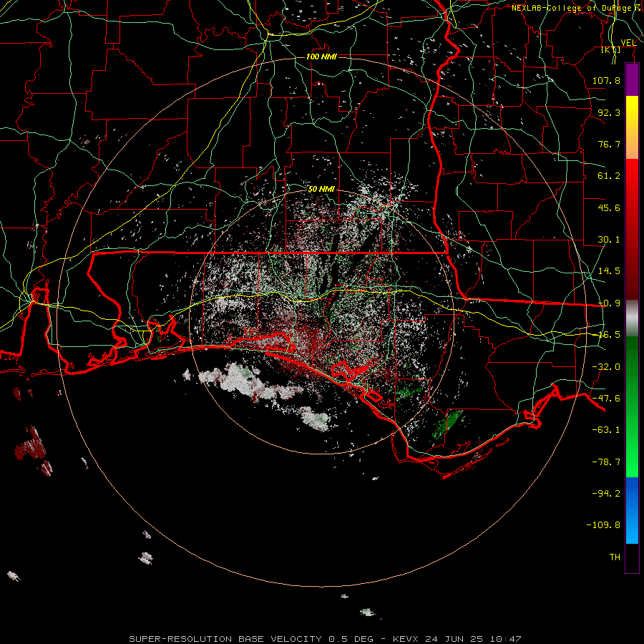
Task: Click the TH legend label
Action: tap(615, 557)
